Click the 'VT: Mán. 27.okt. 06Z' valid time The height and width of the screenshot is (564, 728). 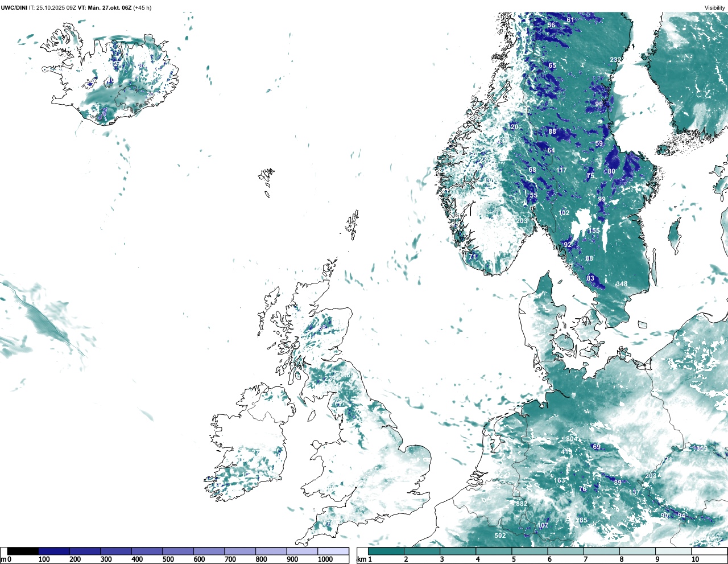(x=105, y=7)
